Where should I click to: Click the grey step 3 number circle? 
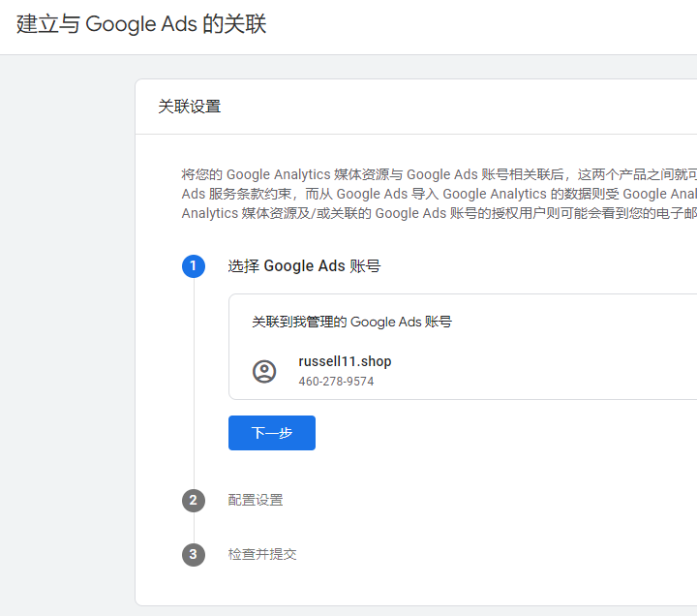point(194,554)
